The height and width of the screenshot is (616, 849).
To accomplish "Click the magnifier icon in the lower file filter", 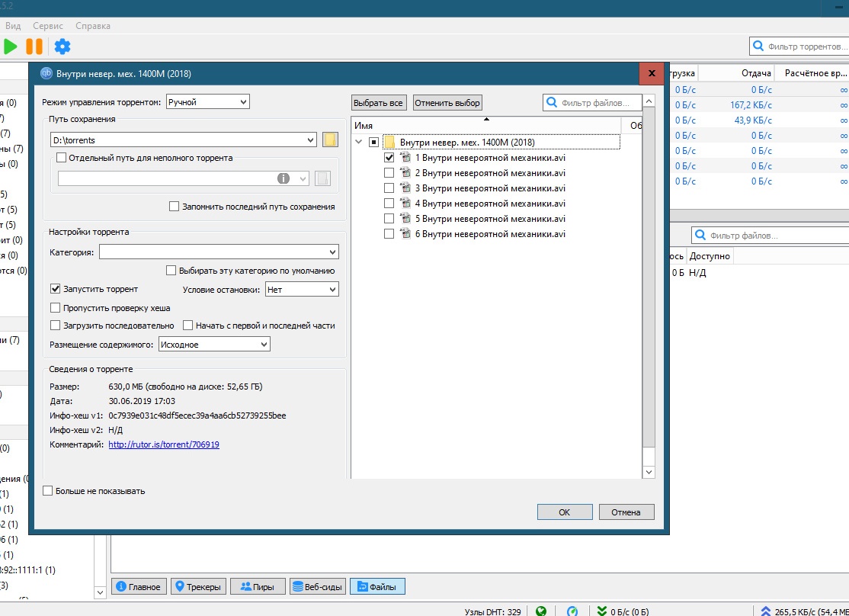I will (700, 235).
